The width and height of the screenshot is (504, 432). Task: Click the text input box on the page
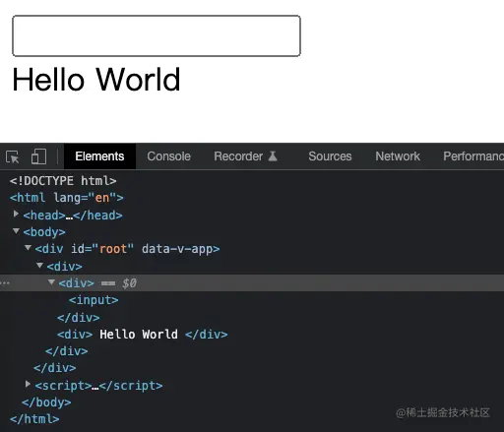coord(157,35)
